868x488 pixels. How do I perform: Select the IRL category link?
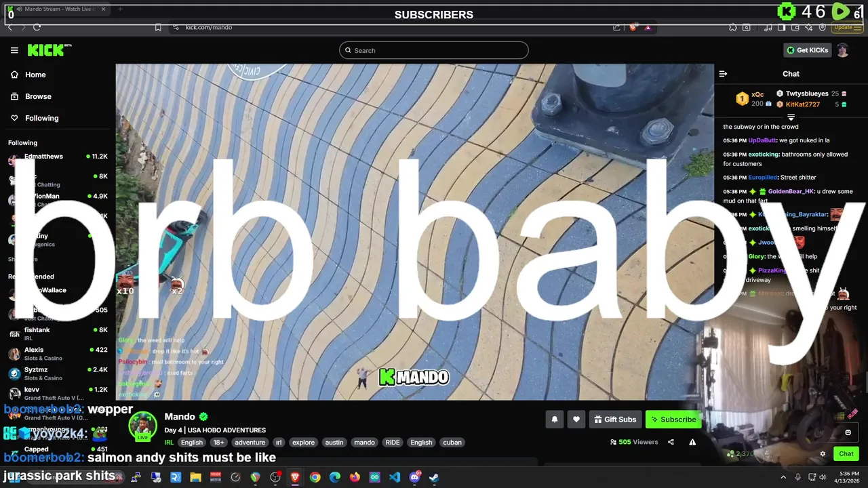point(169,443)
